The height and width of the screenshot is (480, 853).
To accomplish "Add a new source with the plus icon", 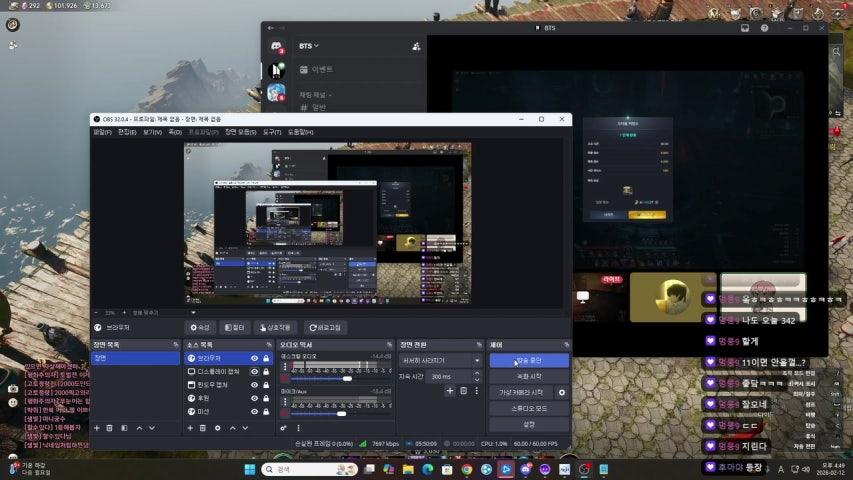I will click(x=190, y=428).
